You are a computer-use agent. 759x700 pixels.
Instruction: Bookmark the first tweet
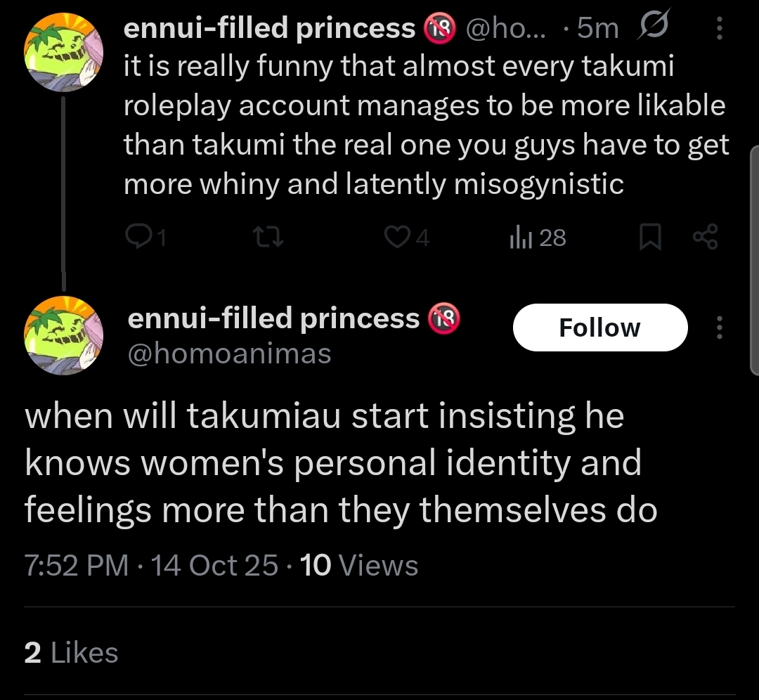click(x=650, y=237)
